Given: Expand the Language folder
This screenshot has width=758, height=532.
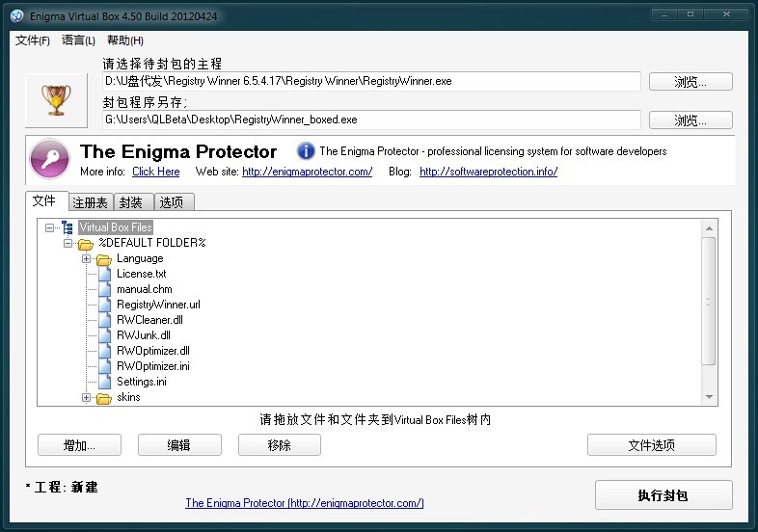Looking at the screenshot, I should [x=86, y=258].
